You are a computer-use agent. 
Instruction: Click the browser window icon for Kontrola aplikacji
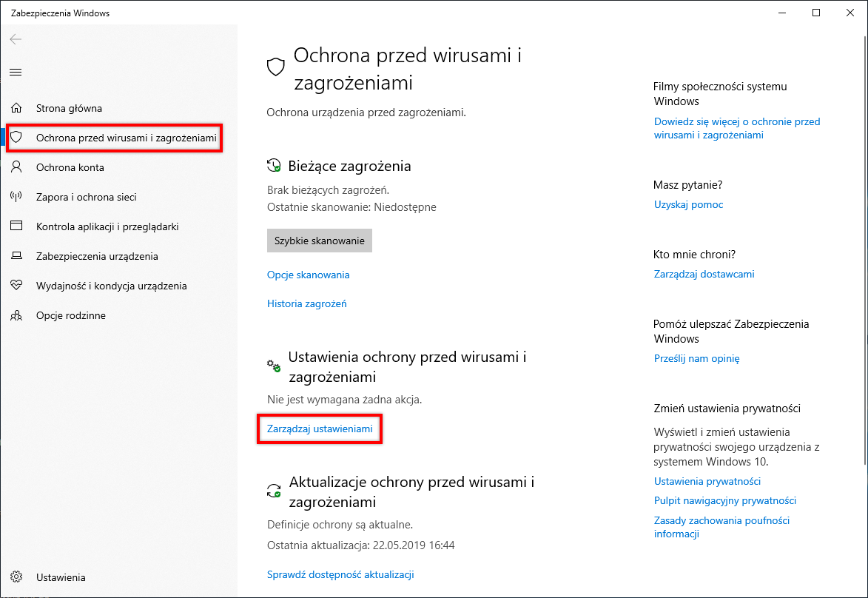pyautogui.click(x=16, y=226)
